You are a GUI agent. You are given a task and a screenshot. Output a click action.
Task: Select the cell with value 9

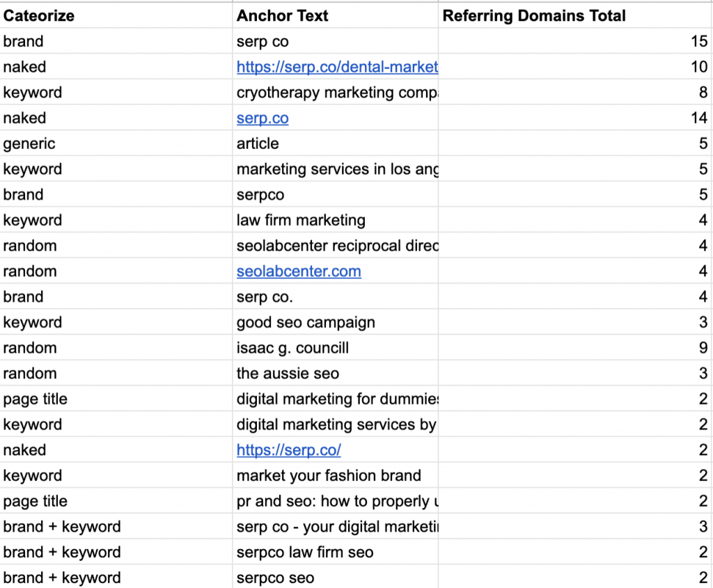pyautogui.click(x=575, y=348)
